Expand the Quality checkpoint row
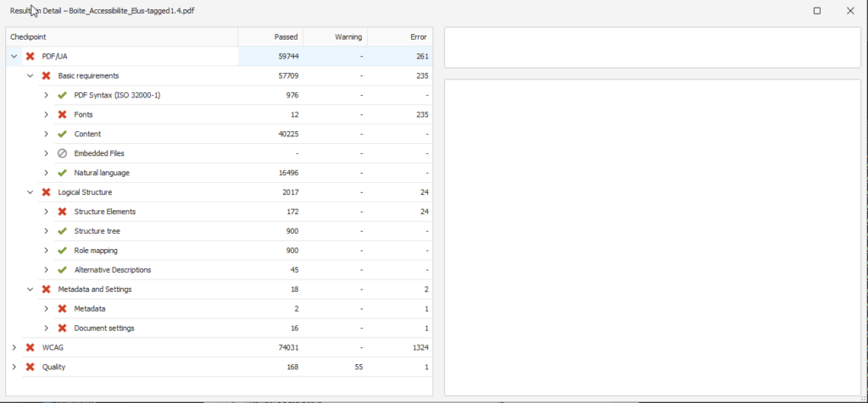 pyautogui.click(x=14, y=367)
